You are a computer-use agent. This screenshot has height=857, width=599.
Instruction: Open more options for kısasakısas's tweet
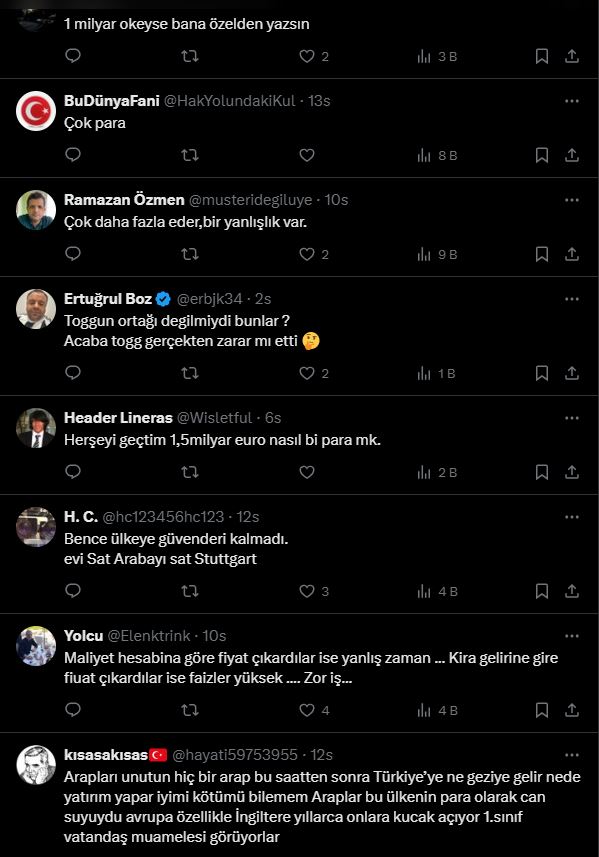tap(572, 755)
